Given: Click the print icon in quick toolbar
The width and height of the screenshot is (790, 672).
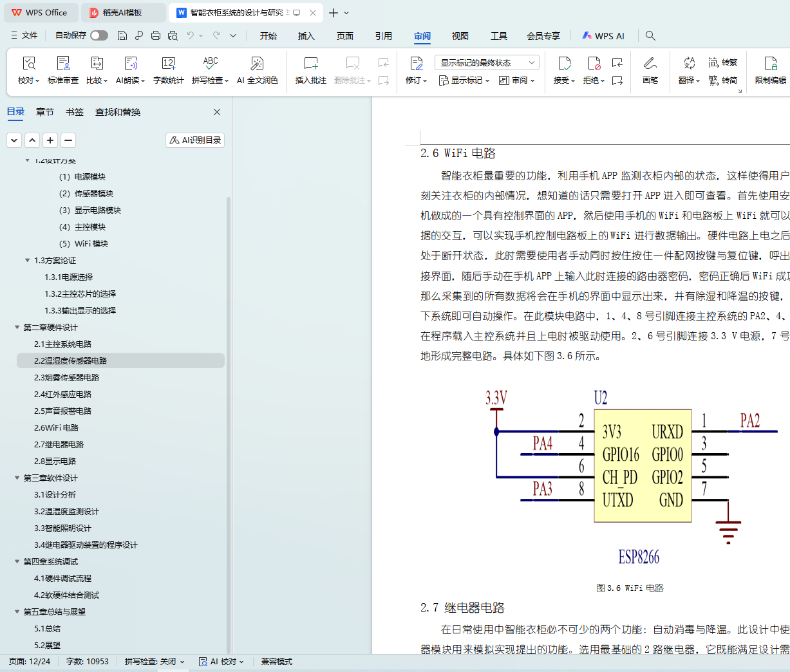Looking at the screenshot, I should (x=156, y=36).
